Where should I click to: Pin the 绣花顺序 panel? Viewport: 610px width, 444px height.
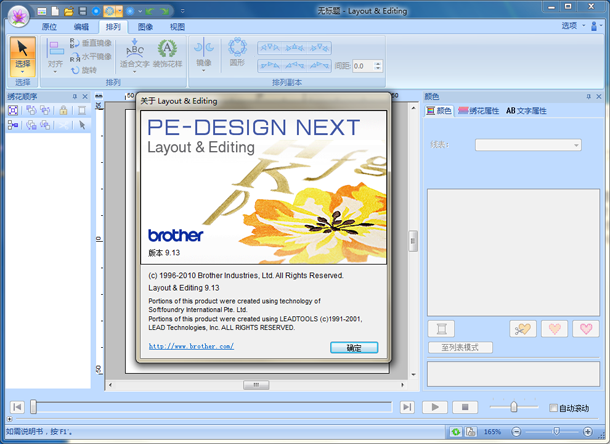coord(75,97)
